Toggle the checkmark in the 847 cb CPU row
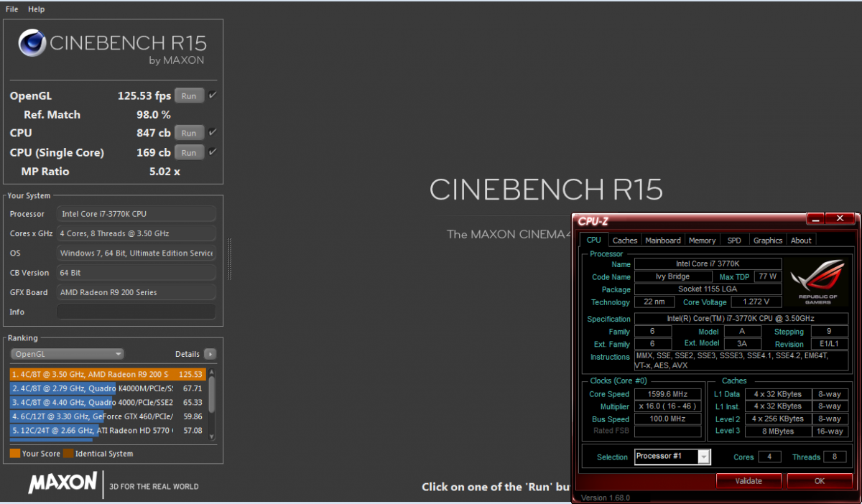The height and width of the screenshot is (504, 862). pos(213,133)
